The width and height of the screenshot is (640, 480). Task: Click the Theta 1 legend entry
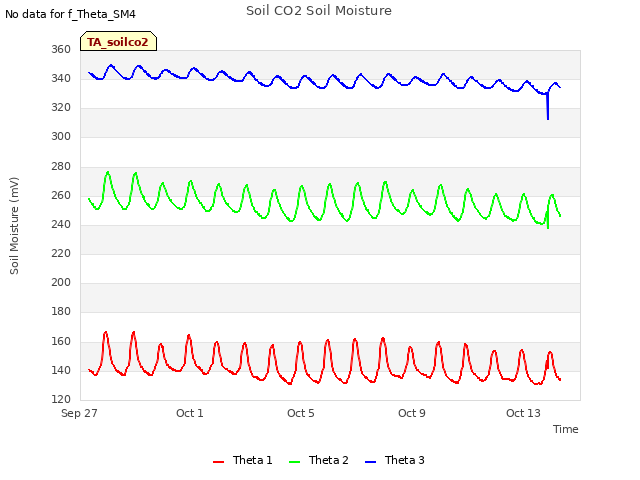pos(242,460)
